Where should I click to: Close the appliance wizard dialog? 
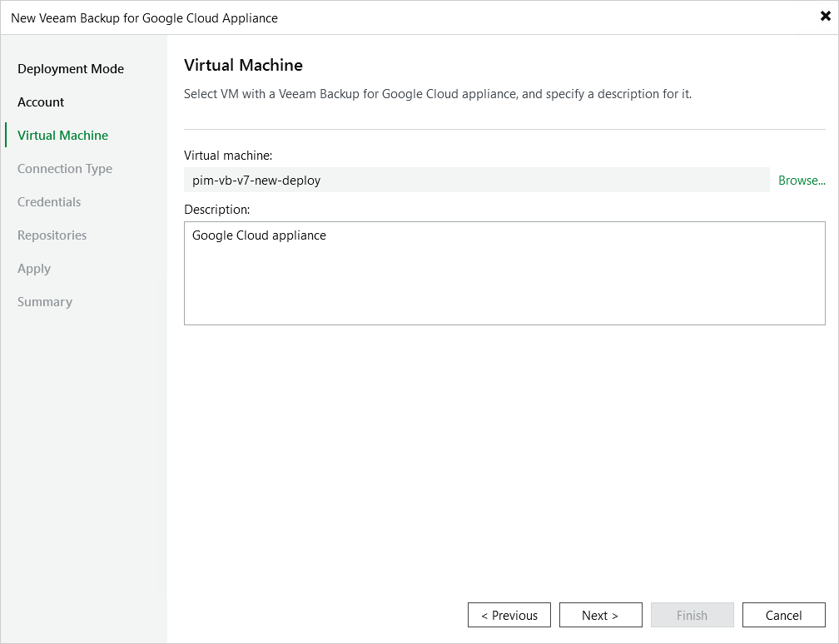coord(825,16)
